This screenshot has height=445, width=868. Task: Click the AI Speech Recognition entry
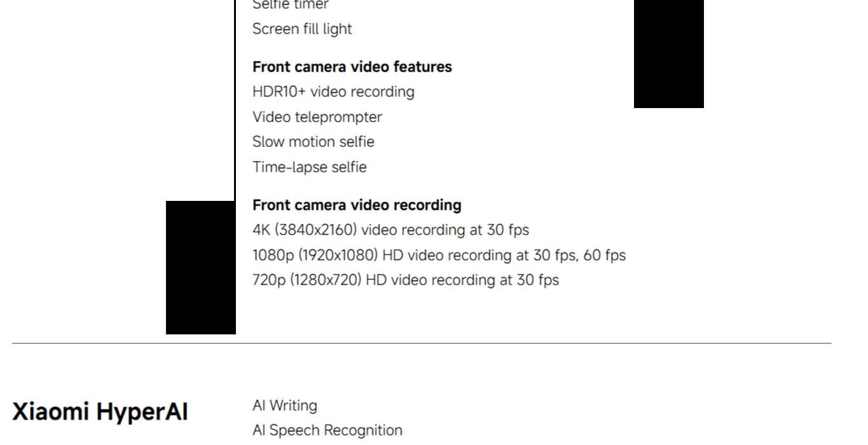pyautogui.click(x=327, y=430)
